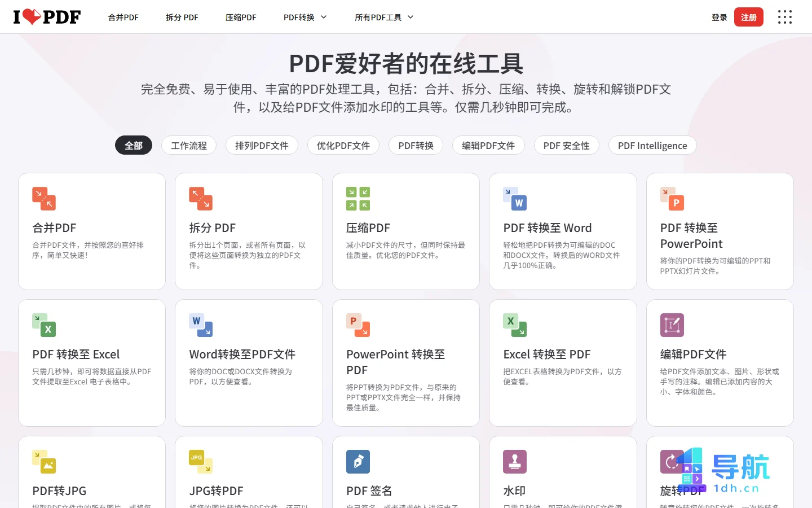Viewport: 812px width, 508px height.
Task: Open 拆分 PDF in the top navigation
Action: 182,17
